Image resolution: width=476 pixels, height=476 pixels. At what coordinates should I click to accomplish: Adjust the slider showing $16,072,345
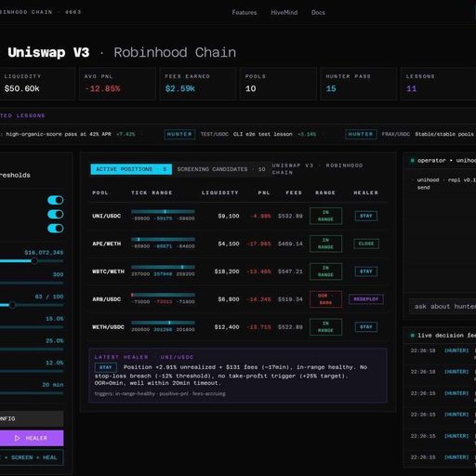(31, 261)
